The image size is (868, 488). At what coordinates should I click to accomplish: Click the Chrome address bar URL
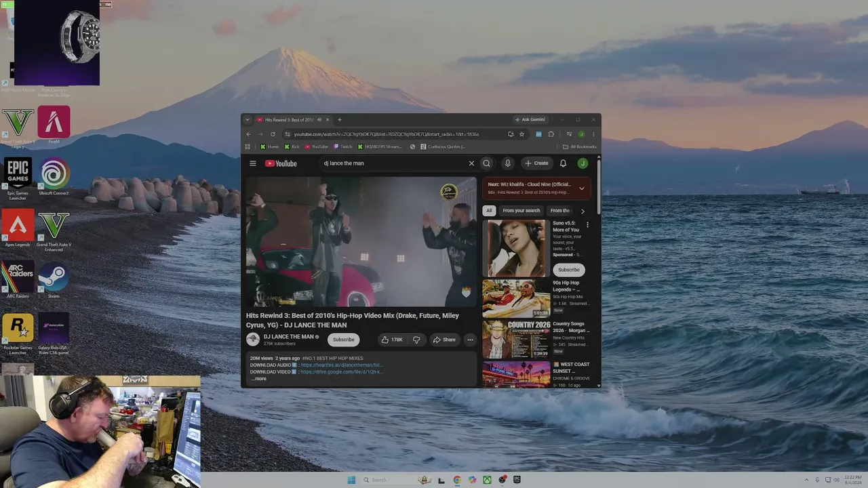[x=387, y=134]
